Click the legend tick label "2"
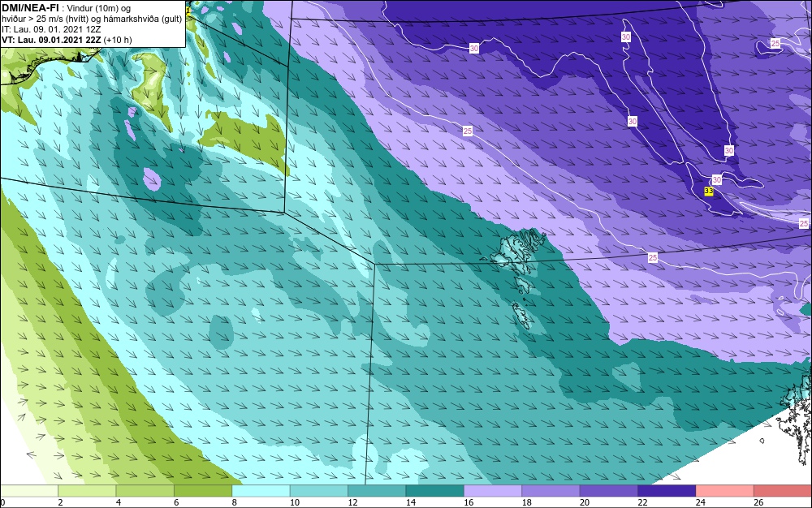 click(61, 502)
